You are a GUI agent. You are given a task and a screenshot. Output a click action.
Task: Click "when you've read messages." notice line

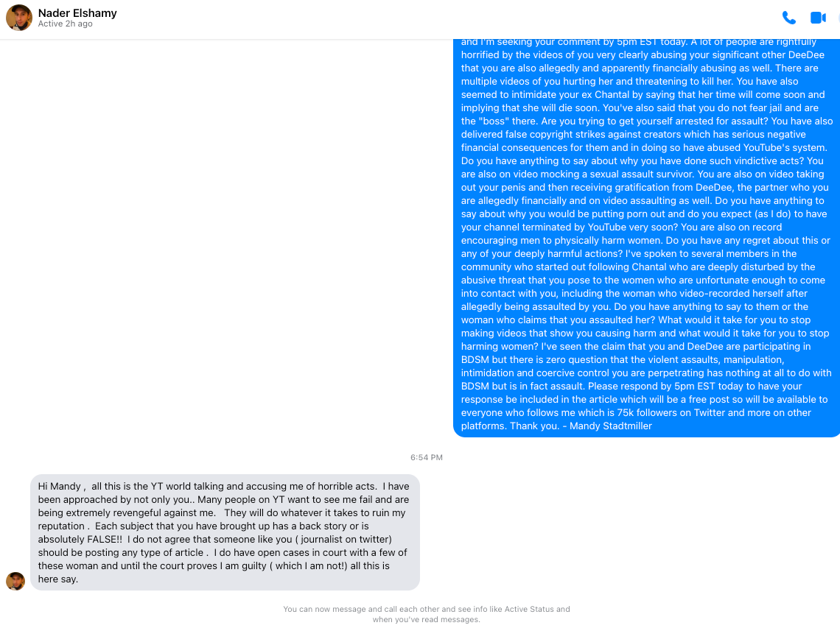tap(427, 620)
